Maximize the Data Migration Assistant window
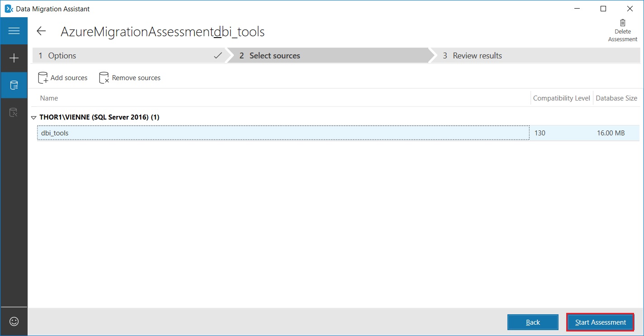The height and width of the screenshot is (336, 644). pos(603,9)
